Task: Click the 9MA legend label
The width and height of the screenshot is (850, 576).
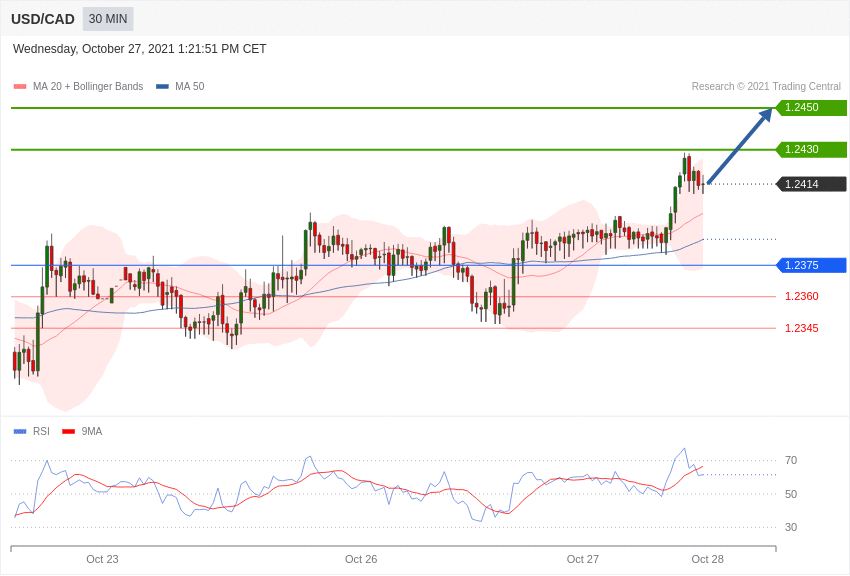Action: (x=92, y=431)
